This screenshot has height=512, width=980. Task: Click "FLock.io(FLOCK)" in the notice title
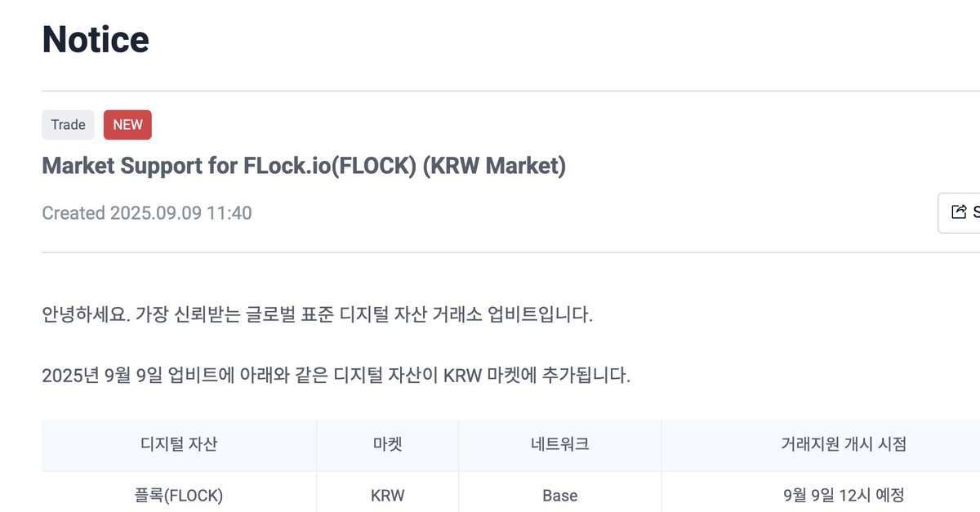point(330,166)
